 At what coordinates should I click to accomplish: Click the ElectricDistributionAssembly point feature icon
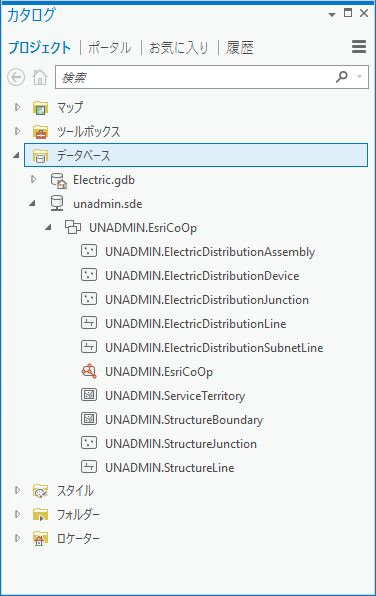click(x=89, y=251)
